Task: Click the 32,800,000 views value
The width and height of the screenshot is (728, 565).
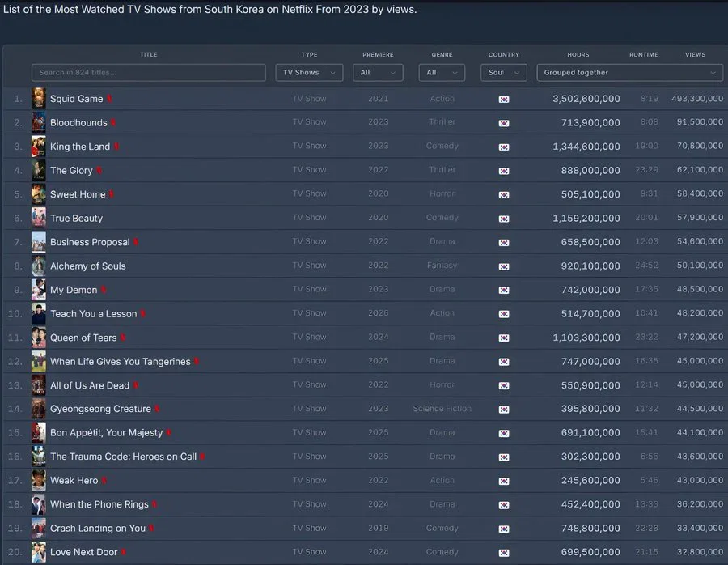Action: pyautogui.click(x=700, y=551)
